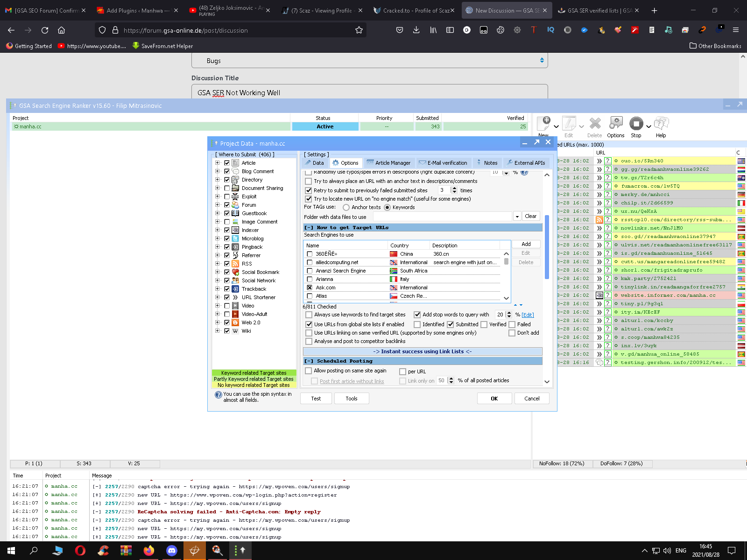This screenshot has height=560, width=747.
Task: Click the Web 2.0 engine icon
Action: click(x=236, y=322)
